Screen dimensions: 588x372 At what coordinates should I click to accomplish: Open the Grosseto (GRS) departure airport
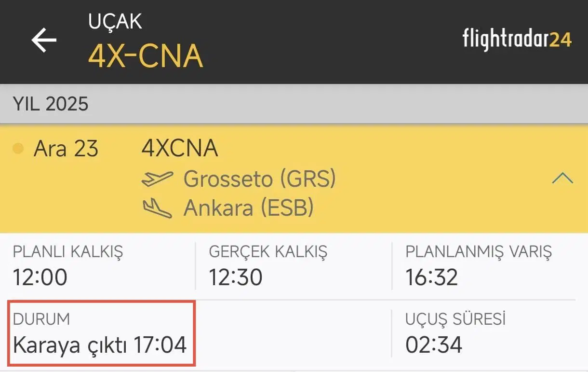(259, 179)
